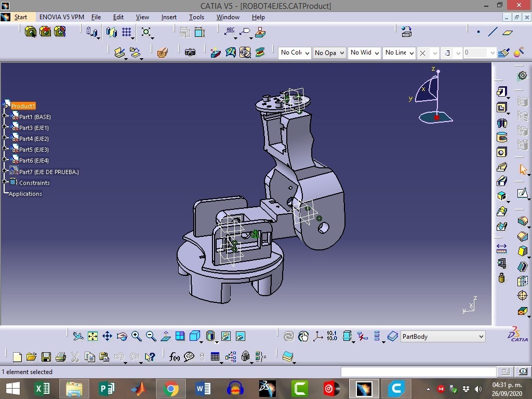Open the Tools menu
This screenshot has width=532, height=399.
click(196, 17)
